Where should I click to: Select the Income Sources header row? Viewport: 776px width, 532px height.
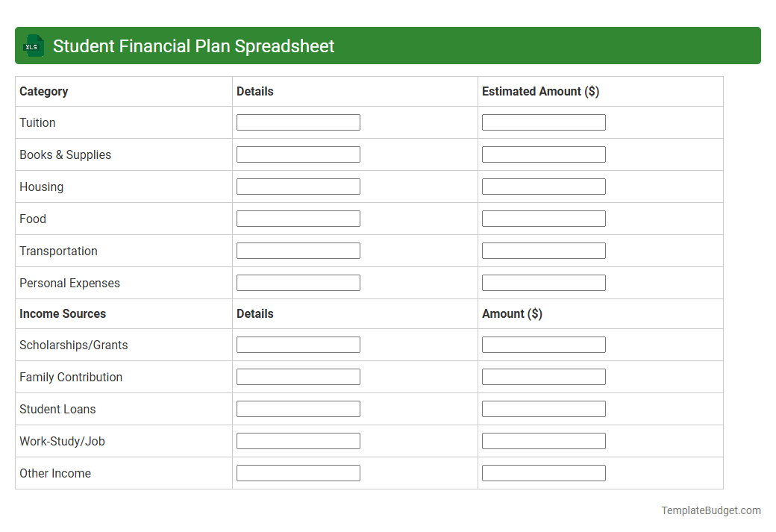(63, 313)
